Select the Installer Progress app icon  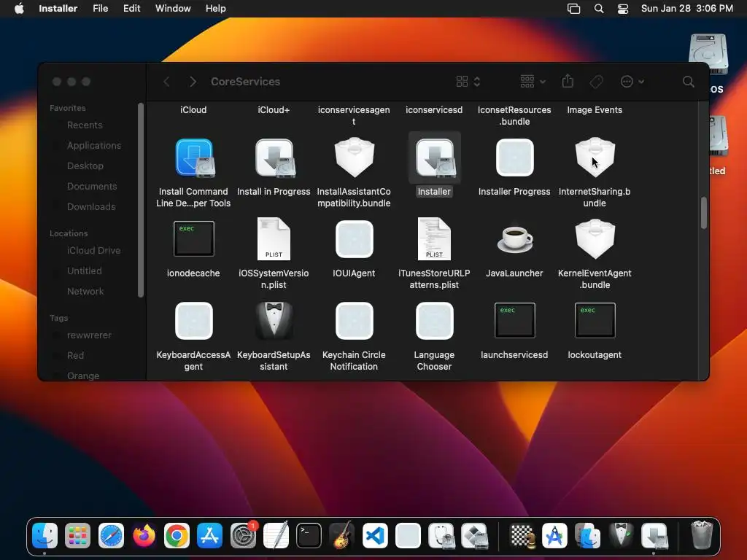514,157
